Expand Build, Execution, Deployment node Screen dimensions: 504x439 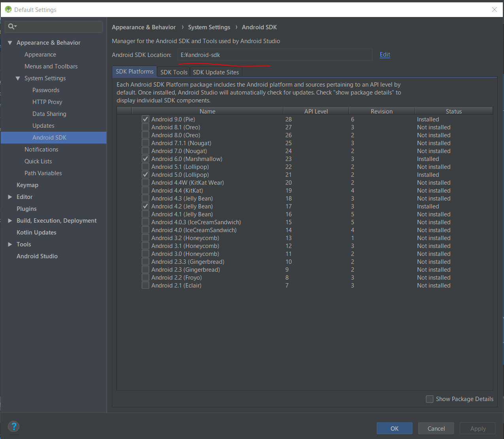pos(10,221)
